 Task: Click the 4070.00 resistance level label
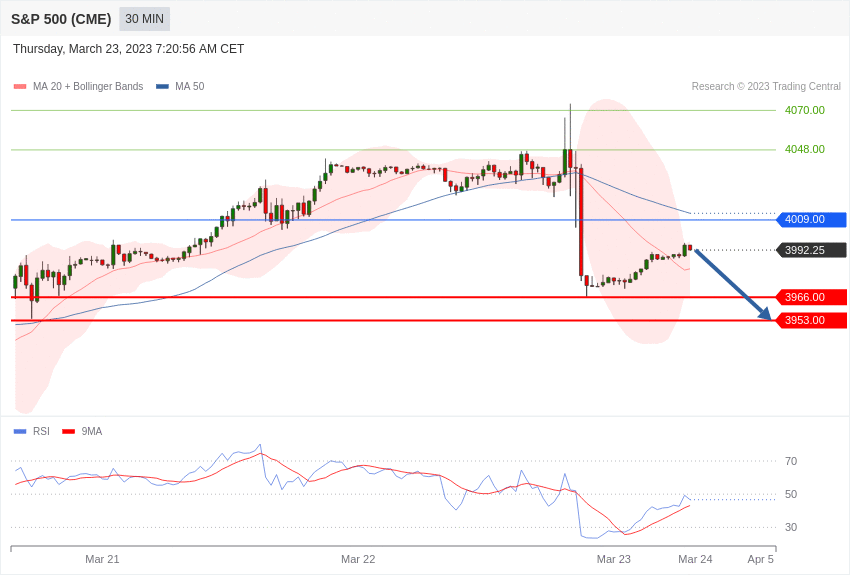[804, 111]
